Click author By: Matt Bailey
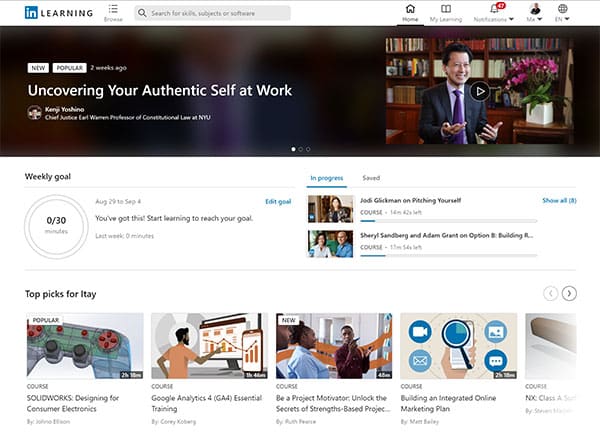This screenshot has height=447, width=600. pos(420,422)
